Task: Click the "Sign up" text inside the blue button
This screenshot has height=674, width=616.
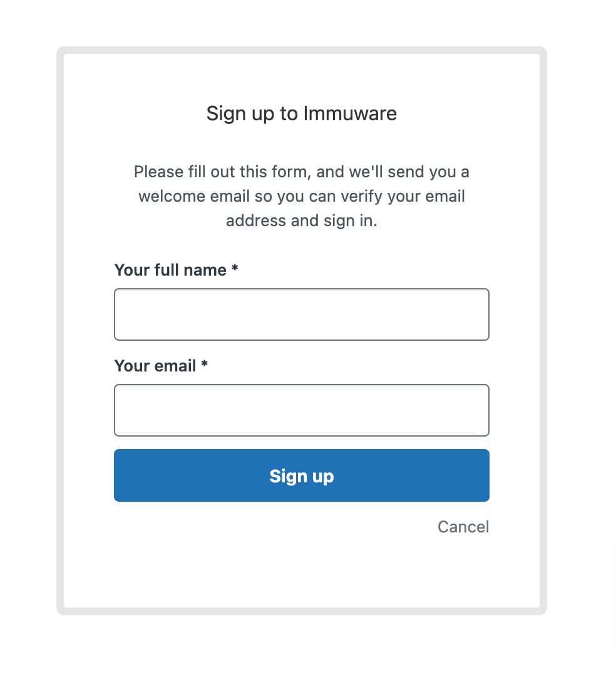Action: [302, 476]
